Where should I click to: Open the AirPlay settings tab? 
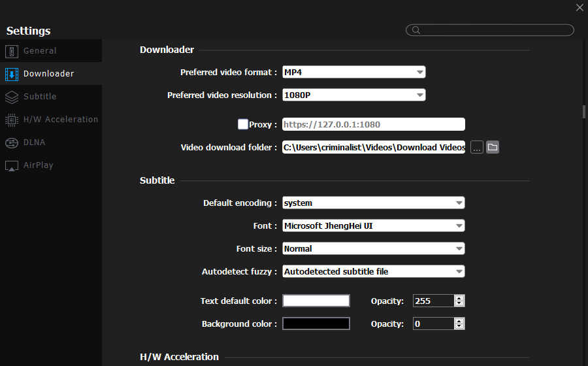[38, 165]
